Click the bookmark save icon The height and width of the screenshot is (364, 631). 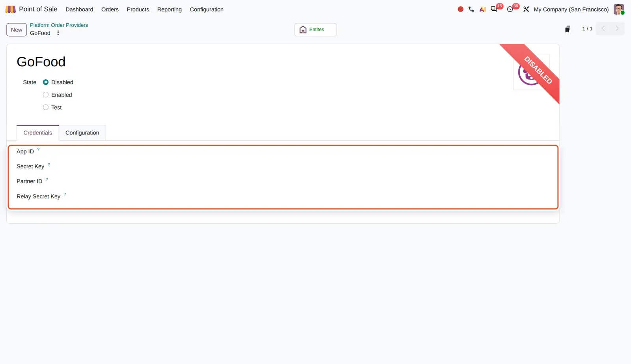pyautogui.click(x=568, y=29)
